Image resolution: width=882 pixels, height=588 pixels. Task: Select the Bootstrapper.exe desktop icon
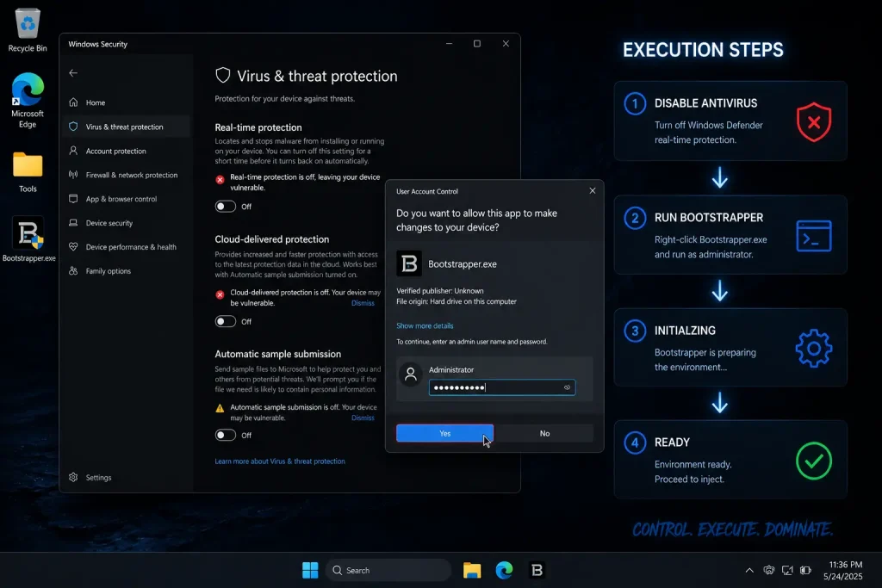(x=28, y=239)
